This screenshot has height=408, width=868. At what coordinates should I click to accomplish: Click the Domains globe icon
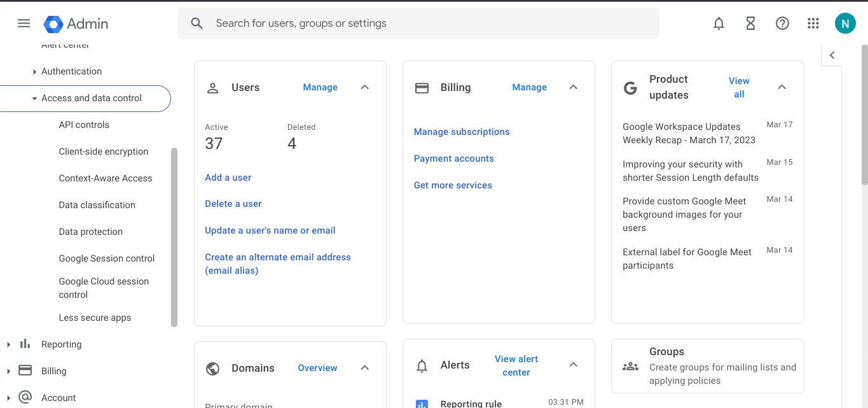213,369
